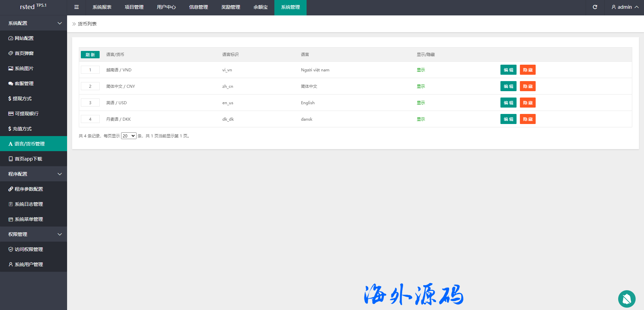Viewport: 644px width, 310px height.
Task: Click the refresh icon in top bar
Action: tap(595, 7)
